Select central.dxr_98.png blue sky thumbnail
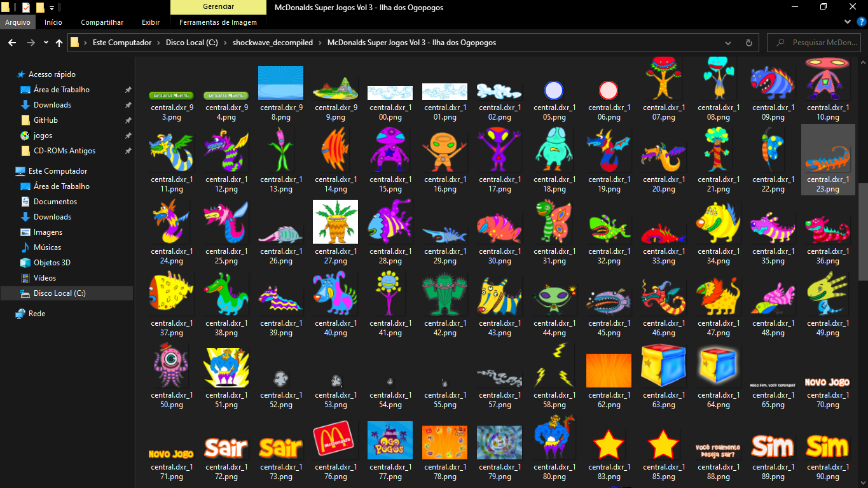 coord(281,83)
